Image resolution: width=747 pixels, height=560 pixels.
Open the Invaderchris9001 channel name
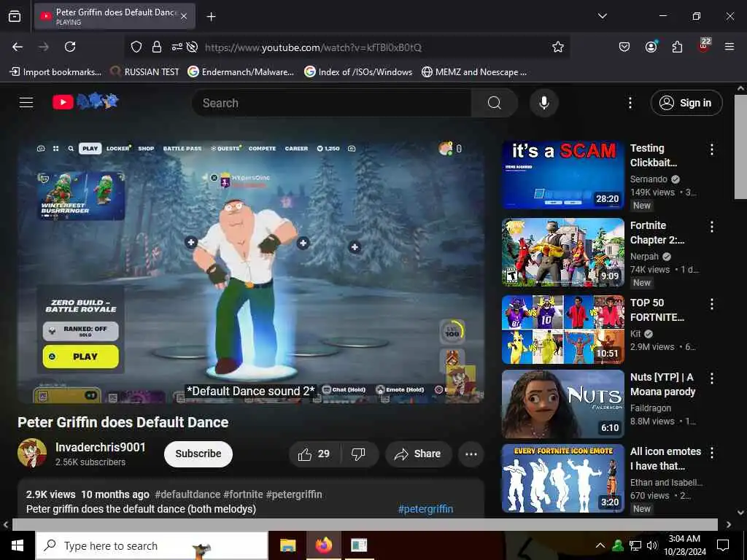pos(100,447)
